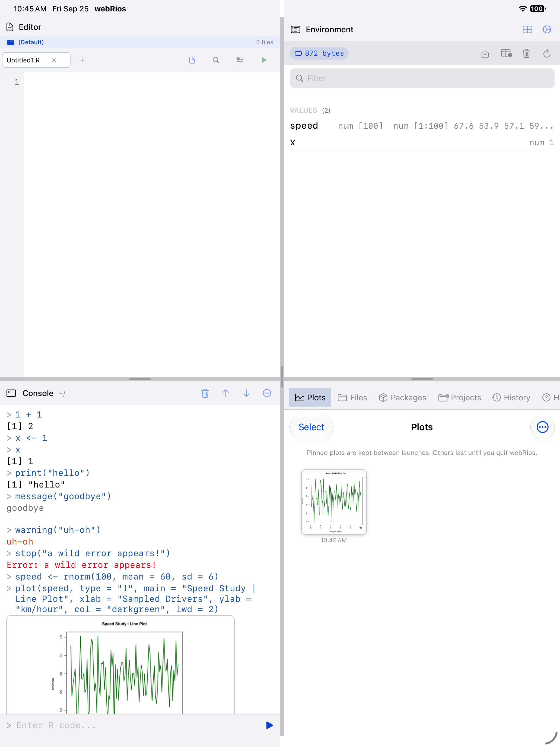Viewport: 560px width, 747px height.
Task: Click the 872 bytes memory badge
Action: click(x=319, y=53)
